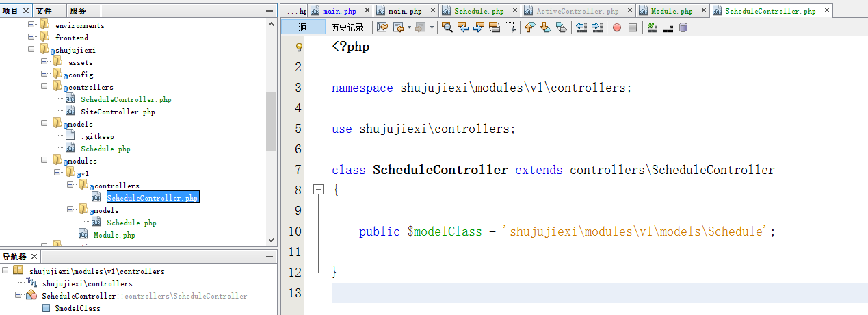Expand the frontend folder
868x315 pixels.
tap(31, 38)
